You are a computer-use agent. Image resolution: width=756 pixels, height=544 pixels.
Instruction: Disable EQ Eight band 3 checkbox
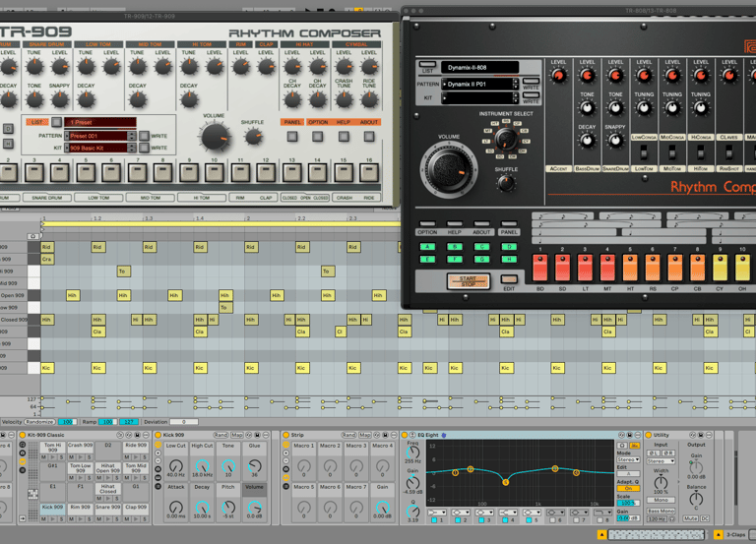coord(481,520)
